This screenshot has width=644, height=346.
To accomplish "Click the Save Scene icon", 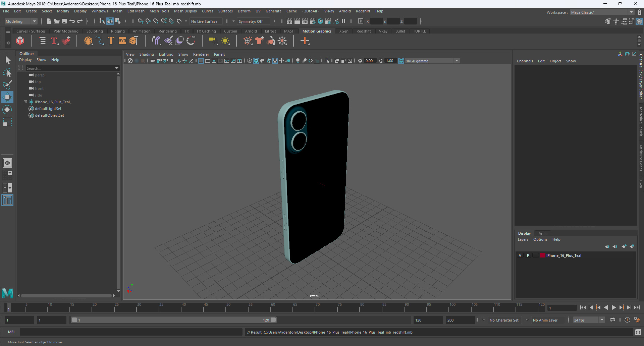I will pos(64,21).
